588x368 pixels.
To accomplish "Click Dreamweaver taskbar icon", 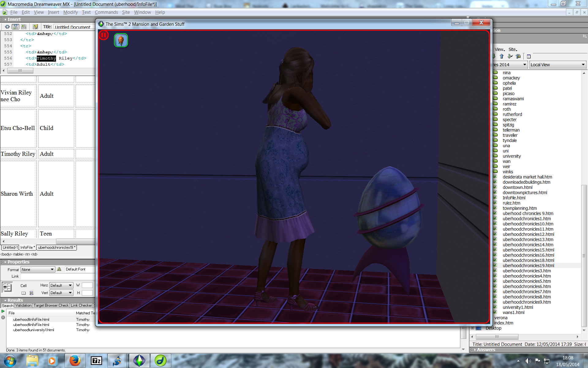I will point(160,361).
